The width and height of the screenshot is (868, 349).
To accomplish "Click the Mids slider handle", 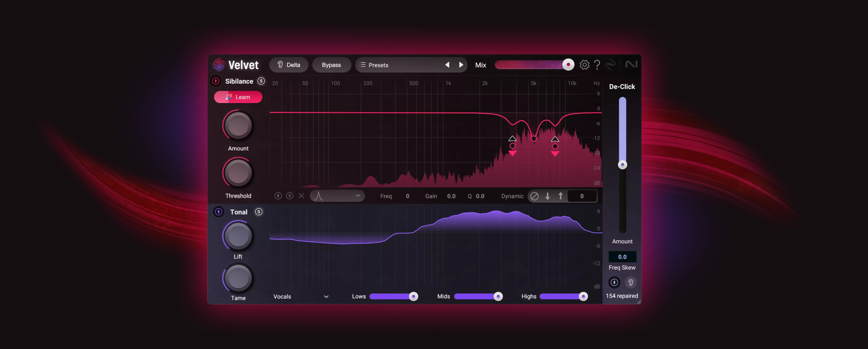I will pyautogui.click(x=498, y=296).
